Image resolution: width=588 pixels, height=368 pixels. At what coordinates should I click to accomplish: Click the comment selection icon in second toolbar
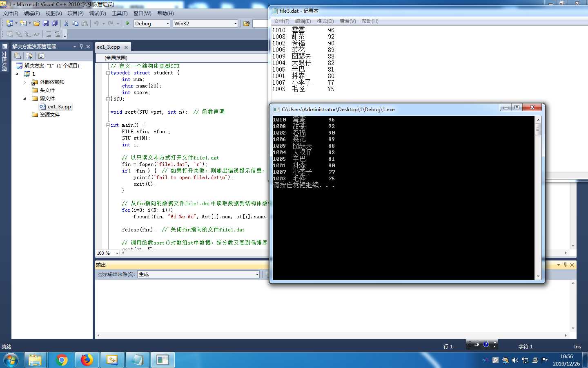pos(49,34)
